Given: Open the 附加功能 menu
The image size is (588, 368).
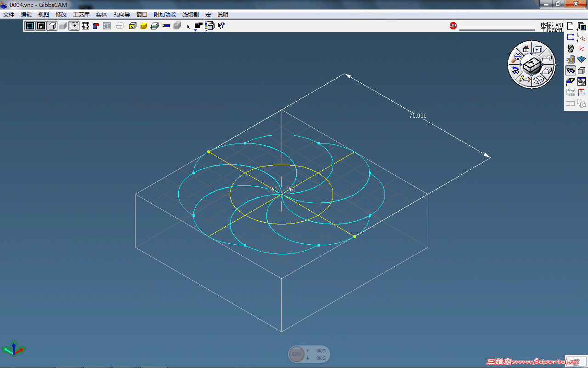Looking at the screenshot, I should pyautogui.click(x=165, y=15).
